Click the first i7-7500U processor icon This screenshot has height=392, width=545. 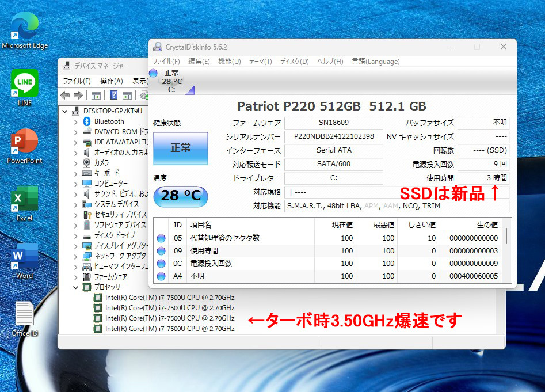tap(98, 298)
